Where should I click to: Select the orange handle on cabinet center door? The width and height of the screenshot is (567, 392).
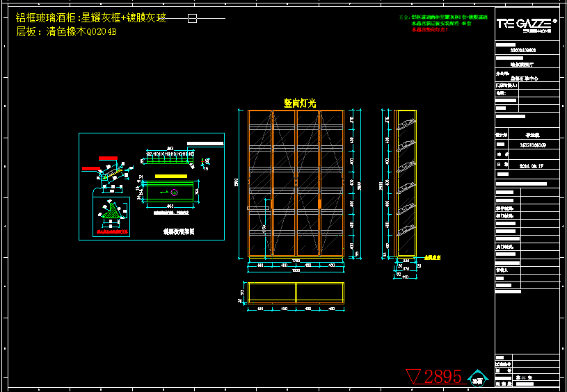click(x=319, y=204)
